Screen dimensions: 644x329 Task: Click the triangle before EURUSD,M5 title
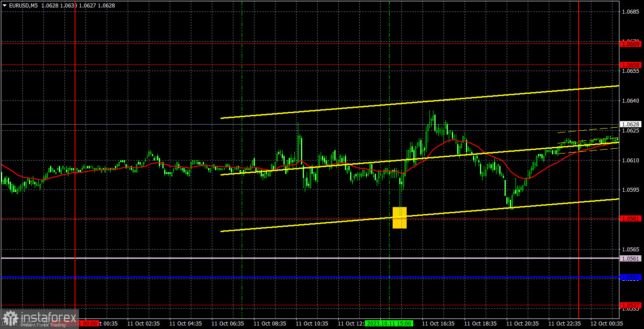click(4, 5)
